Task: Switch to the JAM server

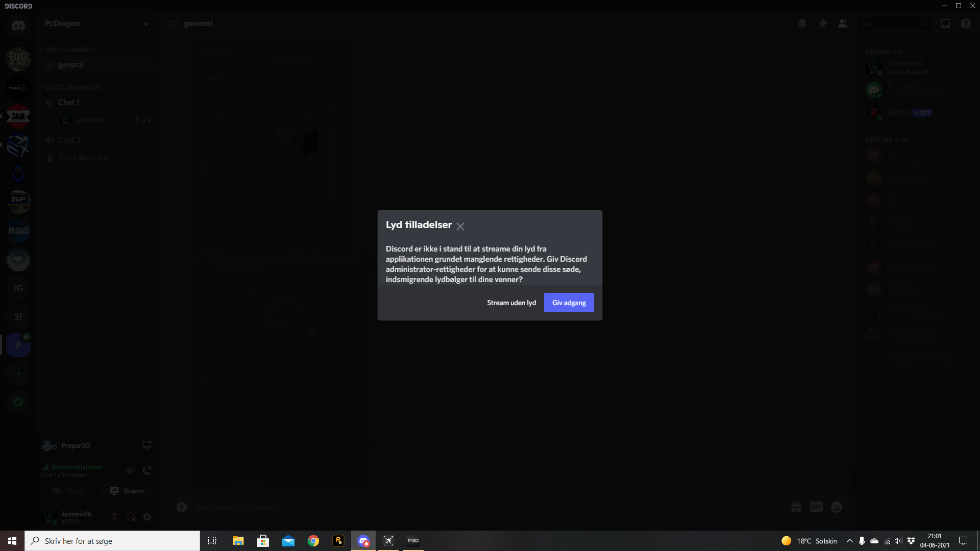Action: (x=18, y=116)
